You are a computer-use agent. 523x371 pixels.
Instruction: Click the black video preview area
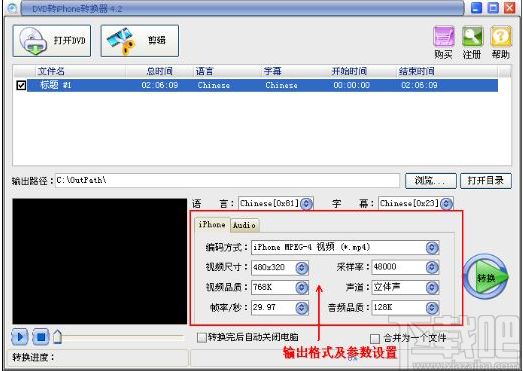[x=100, y=261]
